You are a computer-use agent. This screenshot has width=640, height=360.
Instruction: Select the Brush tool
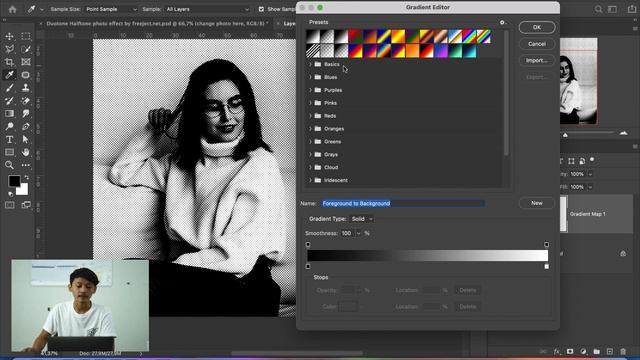tap(9, 88)
